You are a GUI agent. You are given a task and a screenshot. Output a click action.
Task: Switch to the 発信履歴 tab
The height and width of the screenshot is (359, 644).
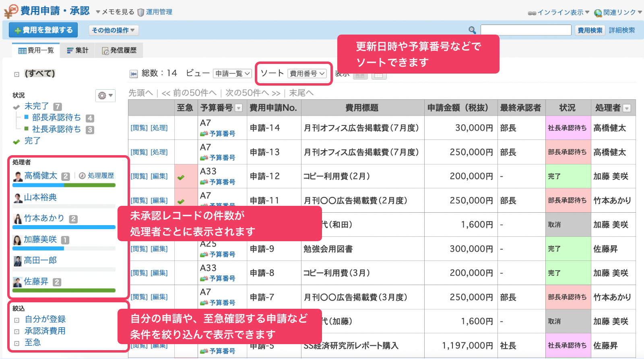(x=119, y=50)
